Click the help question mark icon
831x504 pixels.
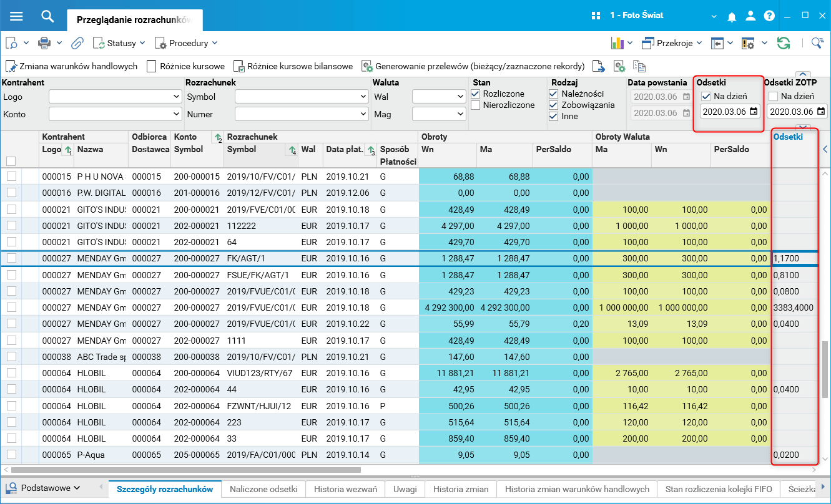[769, 16]
